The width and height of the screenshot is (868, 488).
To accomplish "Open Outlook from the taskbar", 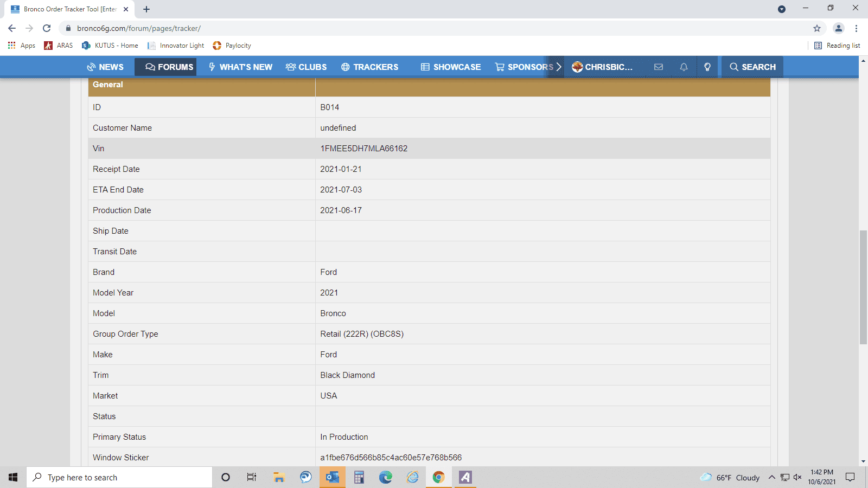I will (x=333, y=477).
